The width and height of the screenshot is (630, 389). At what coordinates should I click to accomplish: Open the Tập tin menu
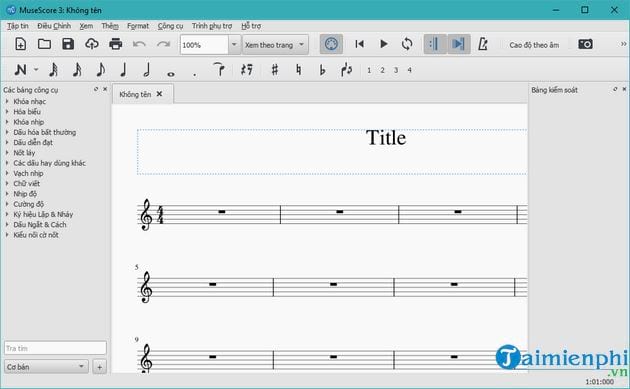(x=17, y=26)
